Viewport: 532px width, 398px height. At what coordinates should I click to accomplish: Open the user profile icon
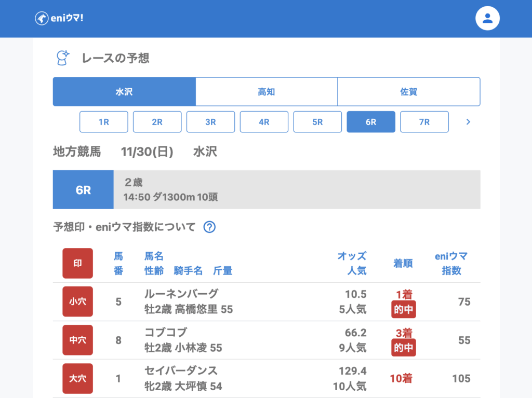[x=487, y=19]
